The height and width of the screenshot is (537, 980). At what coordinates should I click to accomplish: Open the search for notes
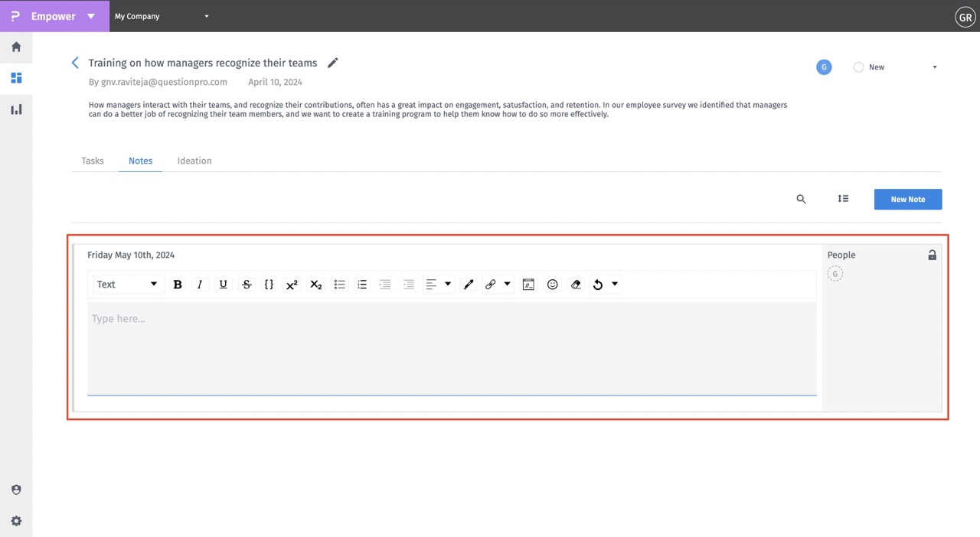(801, 199)
